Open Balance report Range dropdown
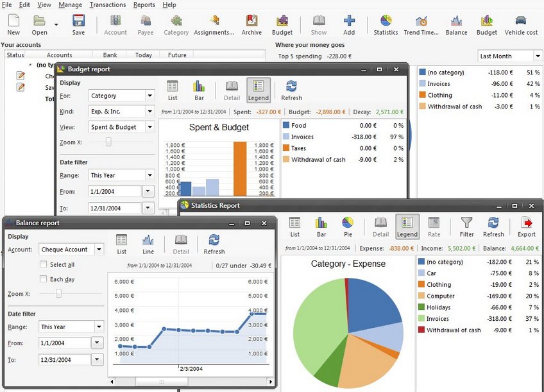Screen dimensions: 544x392 71,327
